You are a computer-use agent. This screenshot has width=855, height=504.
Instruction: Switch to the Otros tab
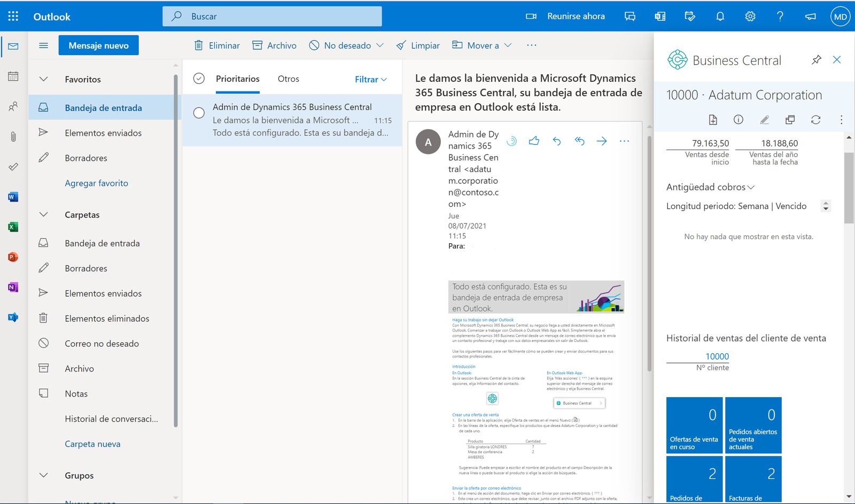tap(289, 79)
